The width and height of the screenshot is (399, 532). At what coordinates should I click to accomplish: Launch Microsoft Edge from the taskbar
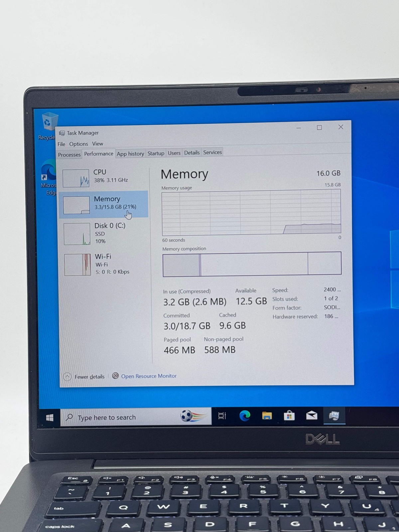click(x=245, y=416)
